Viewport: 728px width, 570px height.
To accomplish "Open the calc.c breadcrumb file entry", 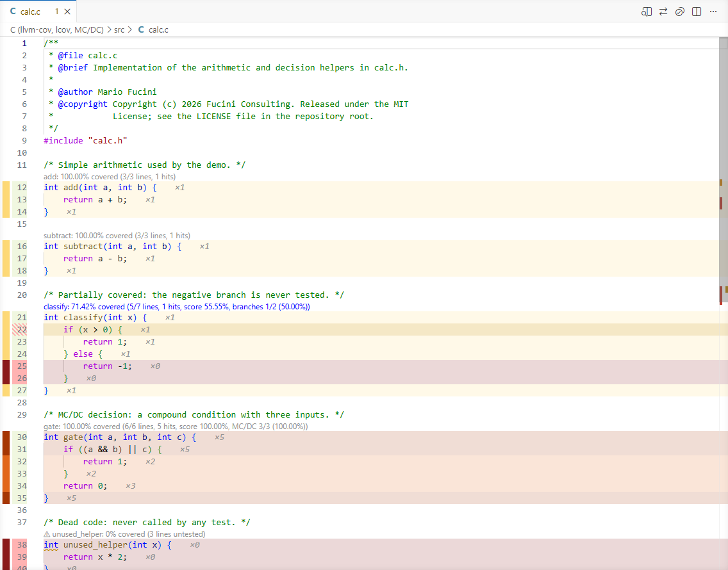I will [158, 29].
